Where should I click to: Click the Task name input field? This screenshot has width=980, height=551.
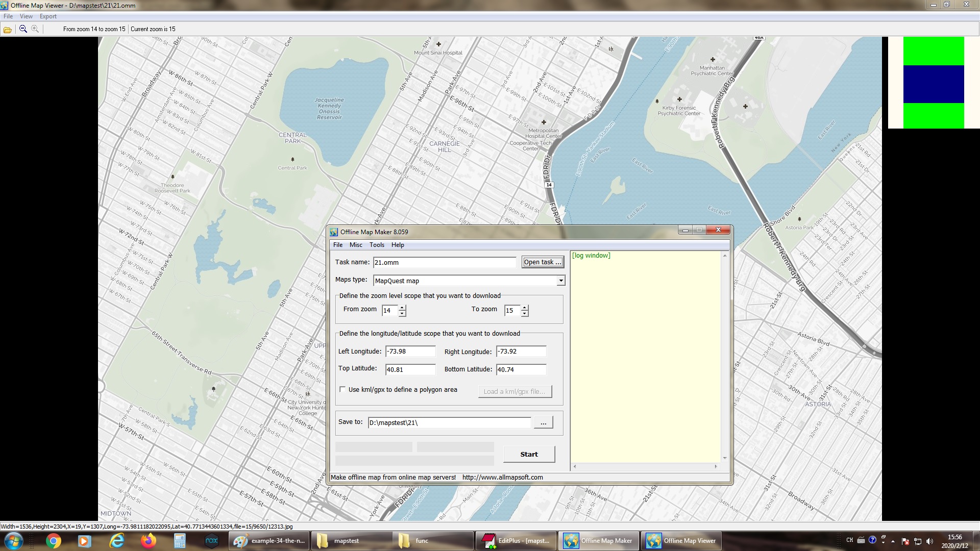coord(445,262)
